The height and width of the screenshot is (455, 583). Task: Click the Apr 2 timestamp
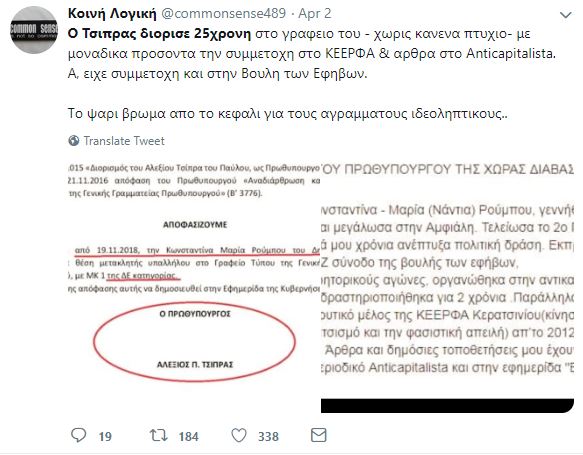[x=315, y=13]
